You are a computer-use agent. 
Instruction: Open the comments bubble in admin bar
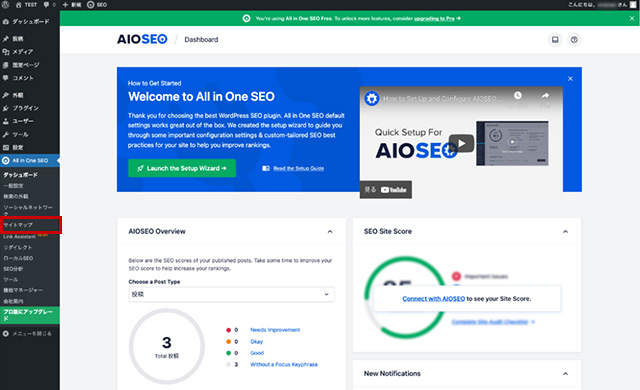49,4
